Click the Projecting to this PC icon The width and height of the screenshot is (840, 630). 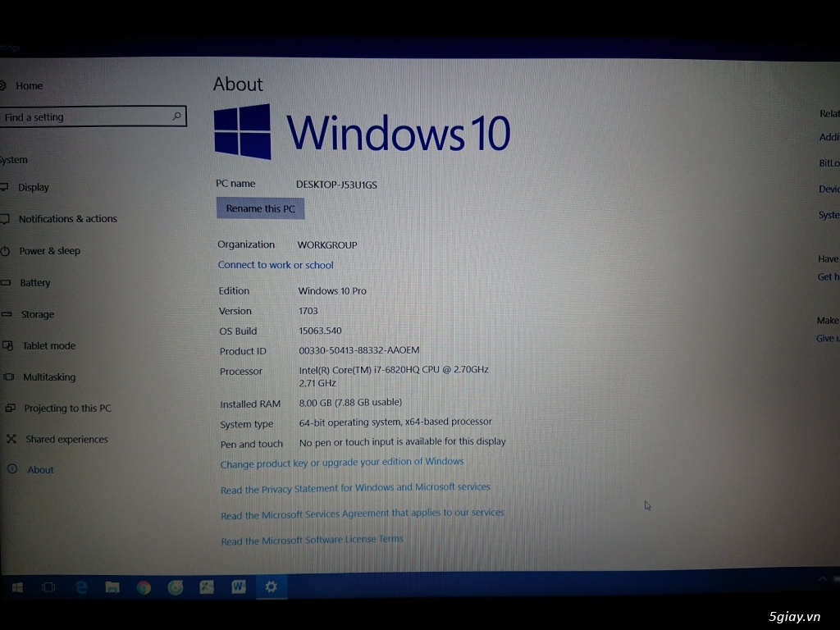[x=10, y=408]
